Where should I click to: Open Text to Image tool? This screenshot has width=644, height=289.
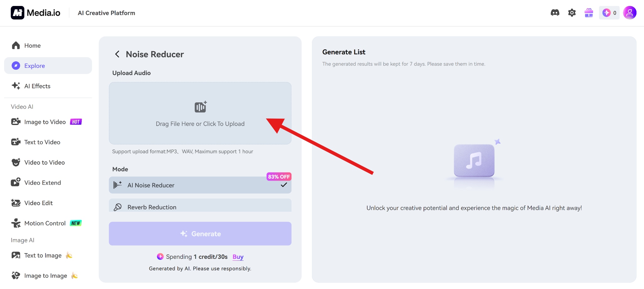pos(43,255)
